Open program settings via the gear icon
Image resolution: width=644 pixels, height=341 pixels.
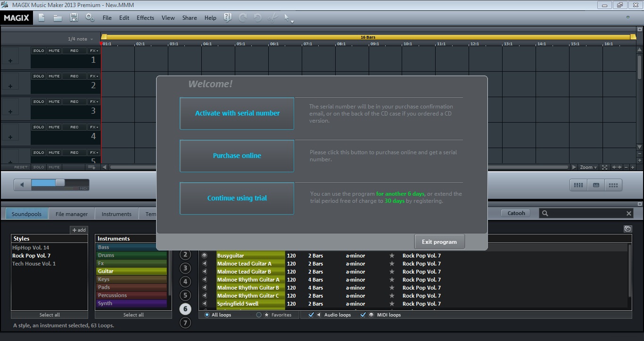click(90, 18)
